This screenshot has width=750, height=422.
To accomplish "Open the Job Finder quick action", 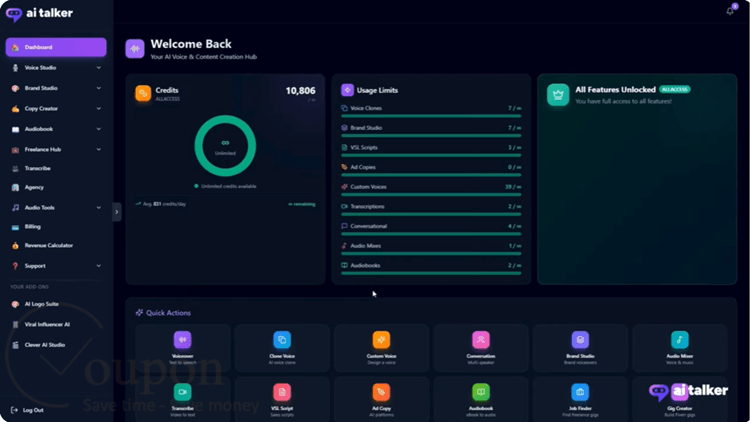I will [x=580, y=400].
